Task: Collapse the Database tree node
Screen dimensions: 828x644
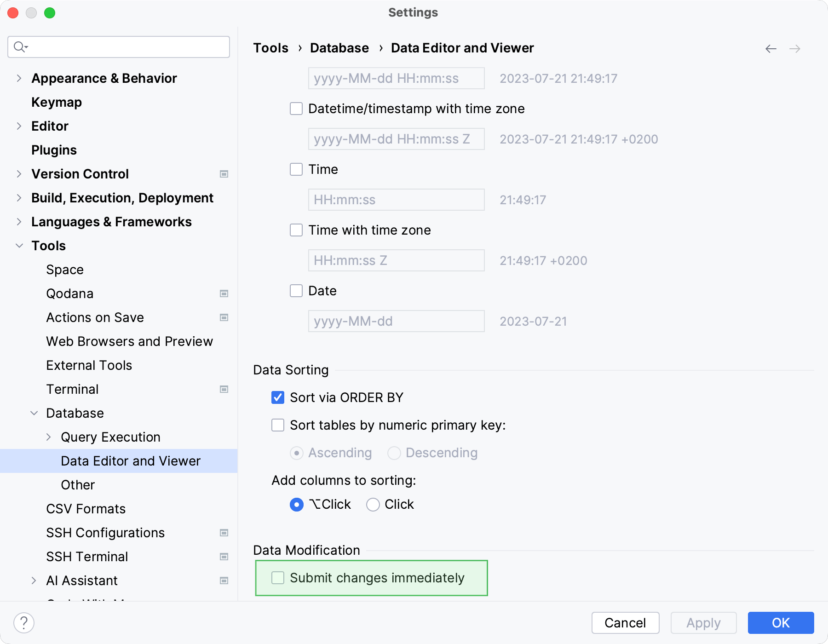Action: pos(34,413)
